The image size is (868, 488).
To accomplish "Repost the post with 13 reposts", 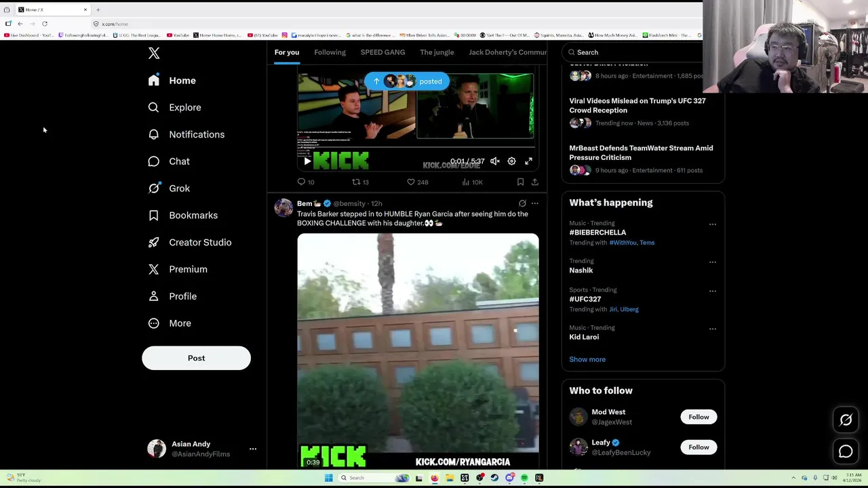I will pyautogui.click(x=360, y=182).
